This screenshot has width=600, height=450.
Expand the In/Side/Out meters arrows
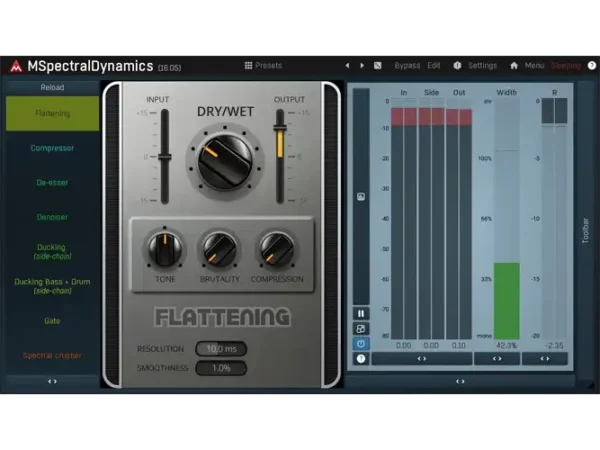pyautogui.click(x=422, y=359)
